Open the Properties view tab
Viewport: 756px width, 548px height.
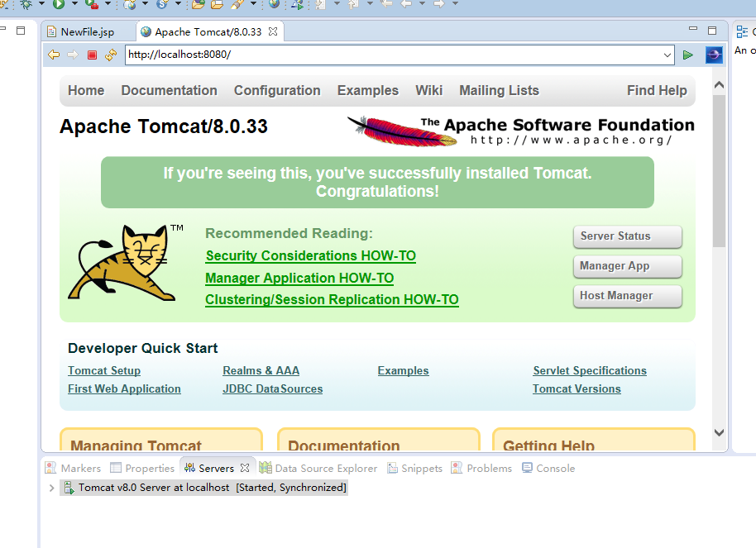tap(142, 468)
